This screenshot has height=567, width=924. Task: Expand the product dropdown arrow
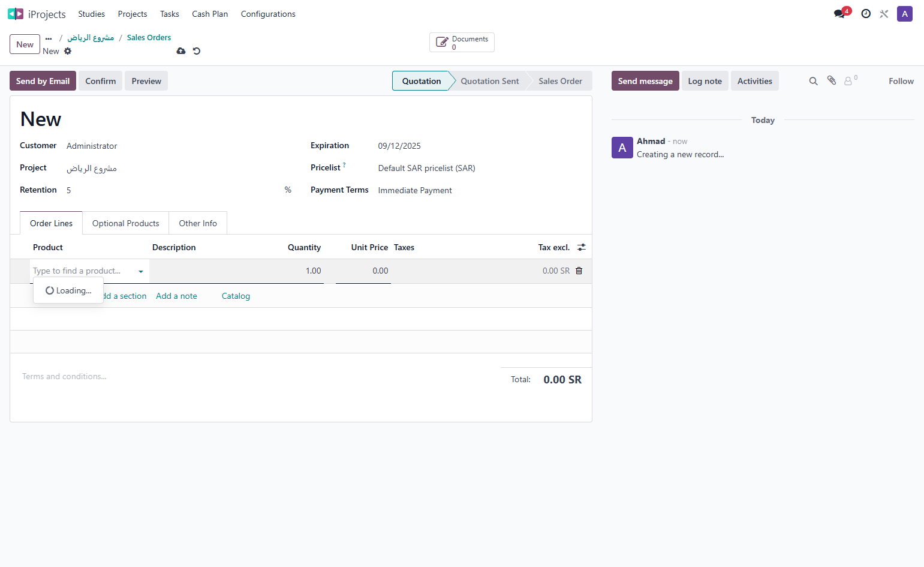(x=141, y=271)
